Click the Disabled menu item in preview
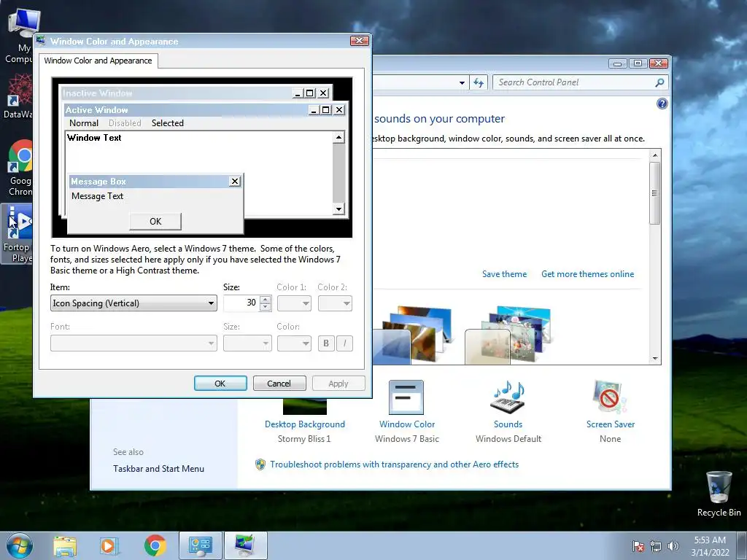747x560 pixels. (x=125, y=122)
